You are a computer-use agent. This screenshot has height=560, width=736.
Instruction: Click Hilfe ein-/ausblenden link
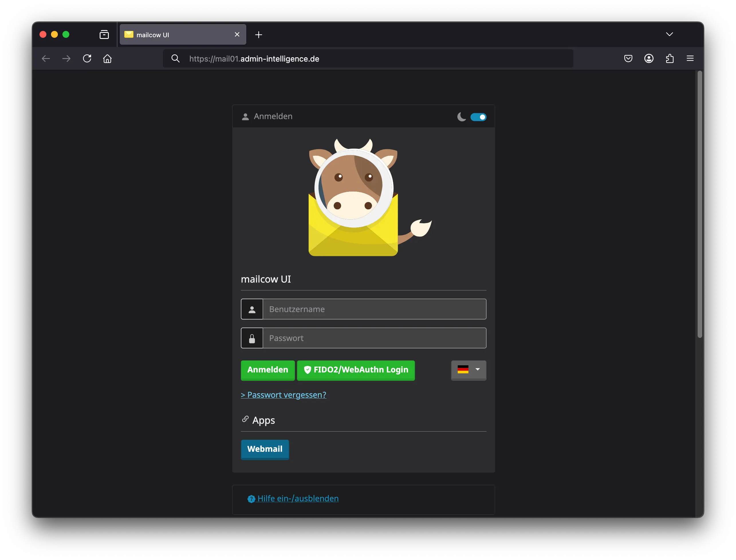coord(298,498)
